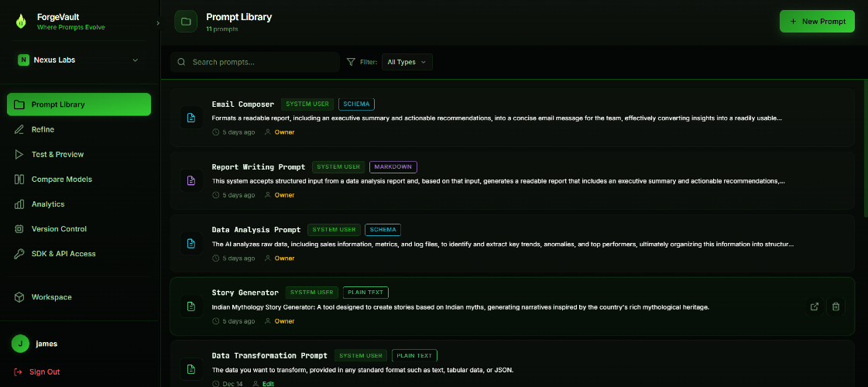Click the Email Composer document icon
The width and height of the screenshot is (868, 387).
tap(190, 118)
